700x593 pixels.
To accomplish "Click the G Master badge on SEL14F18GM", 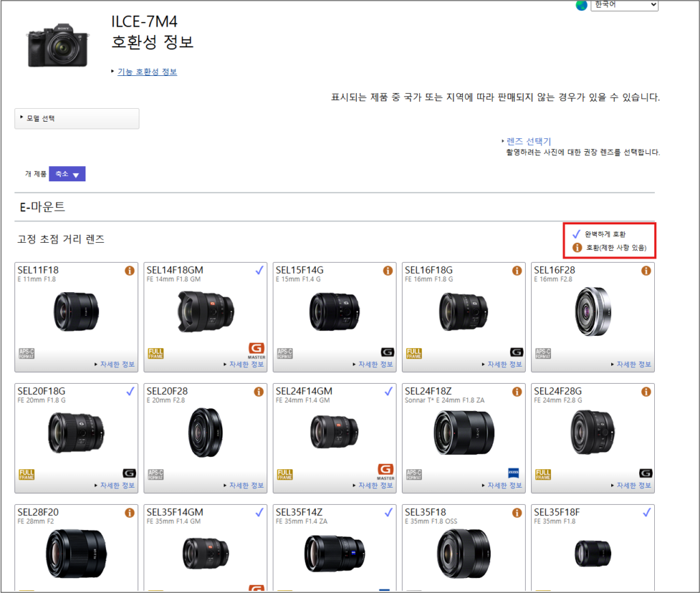I will (256, 351).
